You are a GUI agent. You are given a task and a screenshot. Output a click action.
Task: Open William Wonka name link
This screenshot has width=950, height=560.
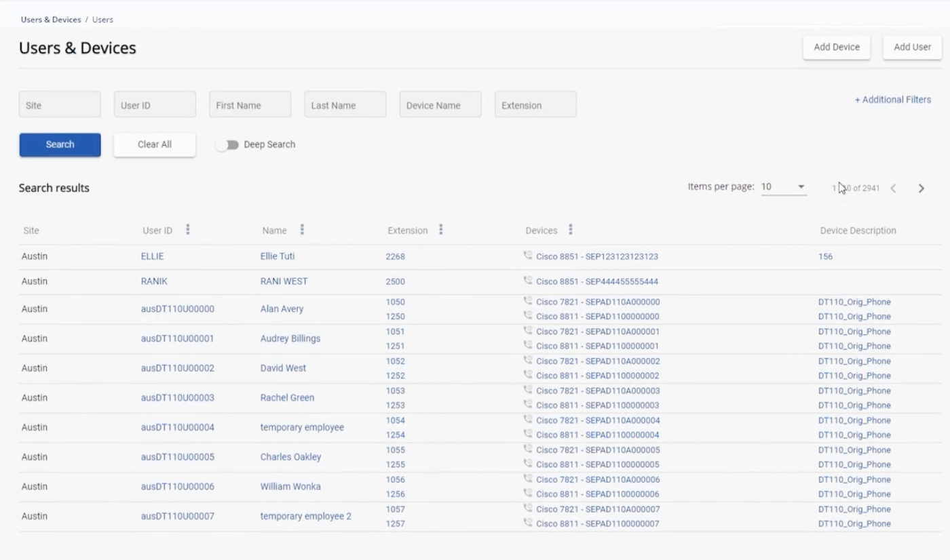(x=290, y=486)
